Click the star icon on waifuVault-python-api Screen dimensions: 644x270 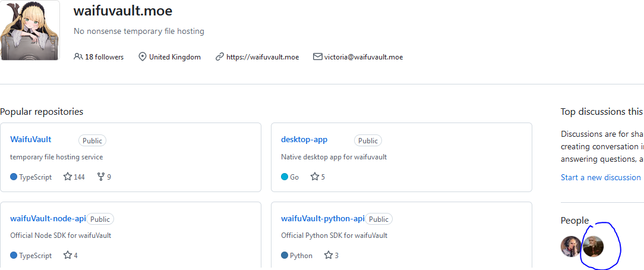pyautogui.click(x=328, y=255)
